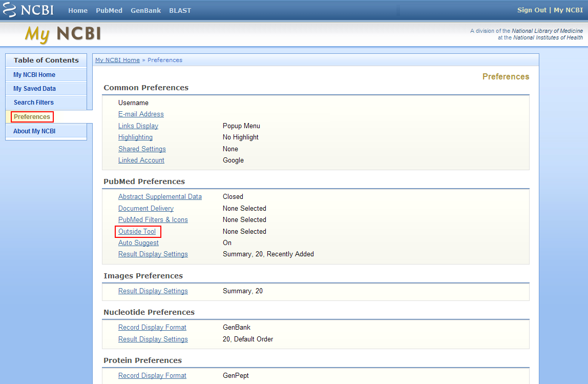Click the No Highlight value text
Image resolution: width=588 pixels, height=384 pixels.
[x=241, y=137]
